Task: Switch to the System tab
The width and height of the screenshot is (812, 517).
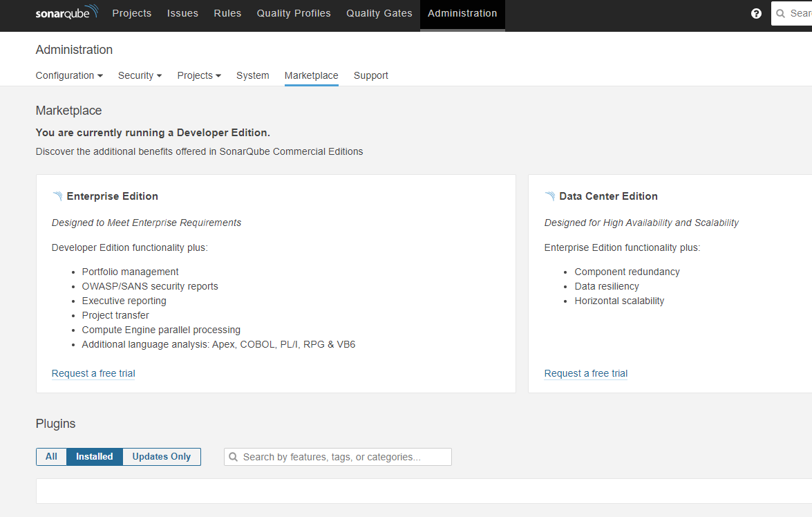Action: tap(252, 75)
